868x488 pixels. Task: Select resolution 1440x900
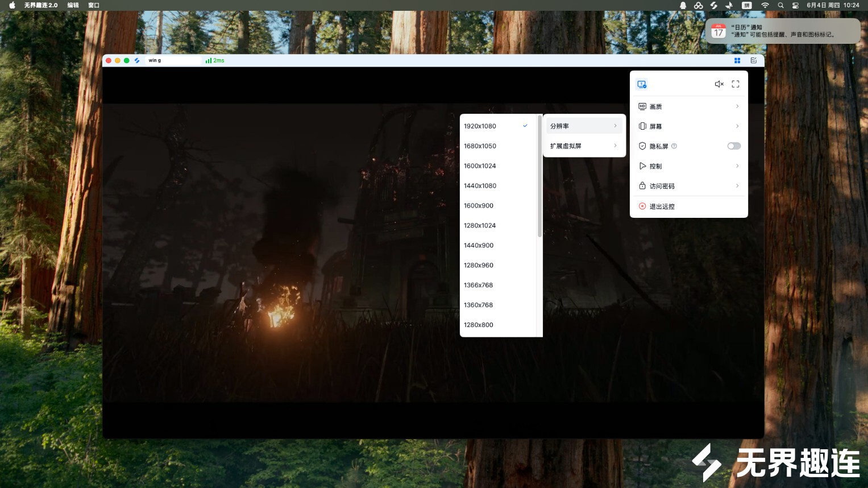click(x=498, y=246)
